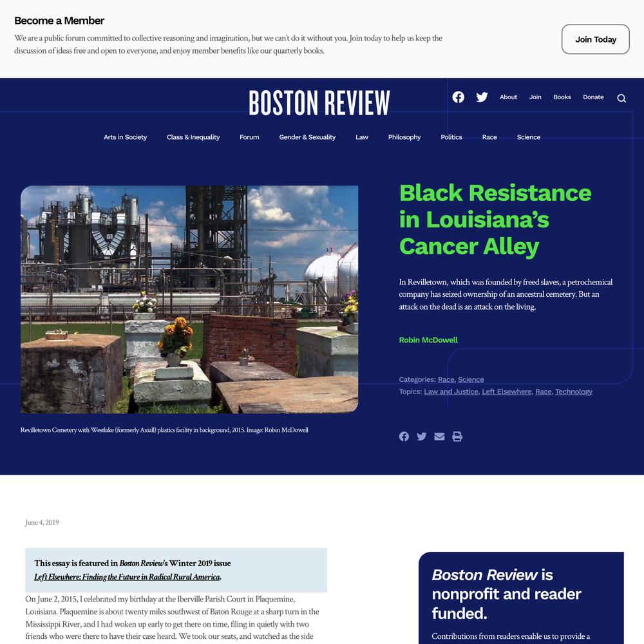The image size is (644, 644).
Task: Browse Arts in Society section
Action: coord(126,137)
